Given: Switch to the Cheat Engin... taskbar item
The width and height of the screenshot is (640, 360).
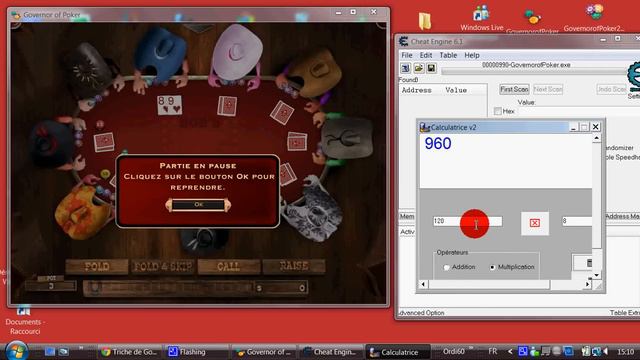Looking at the screenshot, I should coord(331,352).
